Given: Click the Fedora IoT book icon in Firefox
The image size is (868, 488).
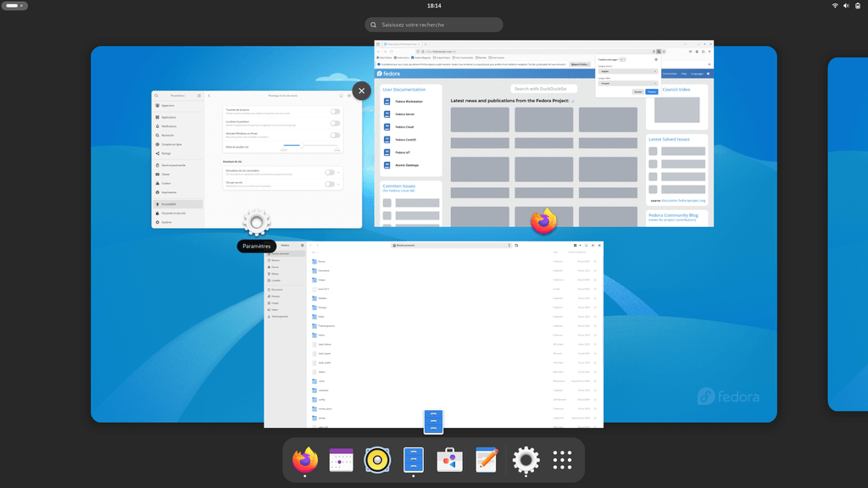Looking at the screenshot, I should [x=387, y=152].
